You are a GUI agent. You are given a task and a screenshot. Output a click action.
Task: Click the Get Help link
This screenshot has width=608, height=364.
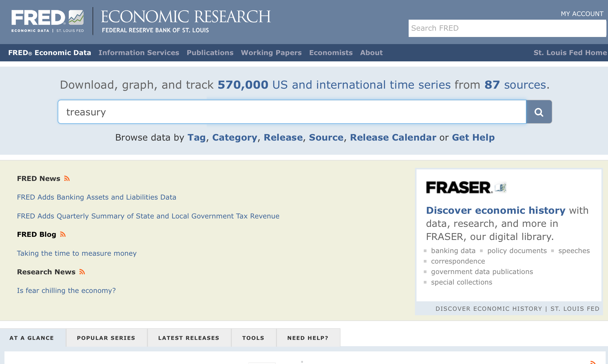pos(473,137)
